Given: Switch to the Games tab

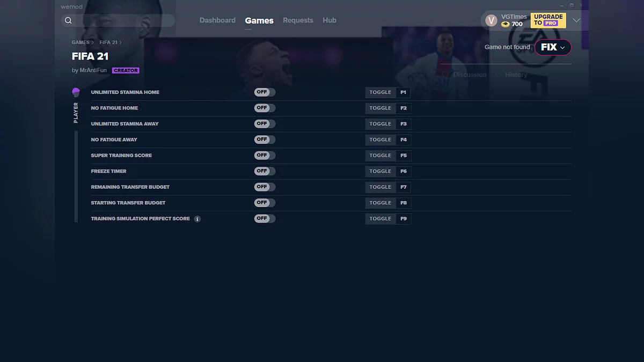Looking at the screenshot, I should (259, 20).
